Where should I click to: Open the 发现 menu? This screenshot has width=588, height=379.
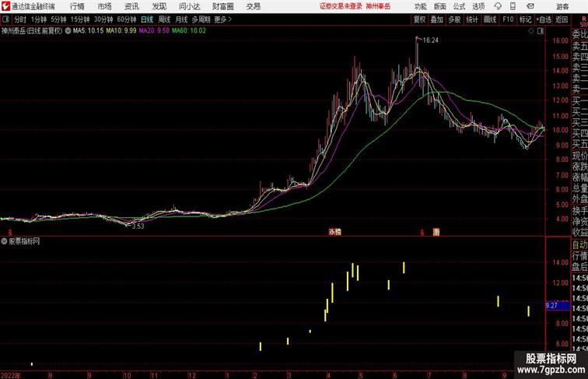pos(159,6)
